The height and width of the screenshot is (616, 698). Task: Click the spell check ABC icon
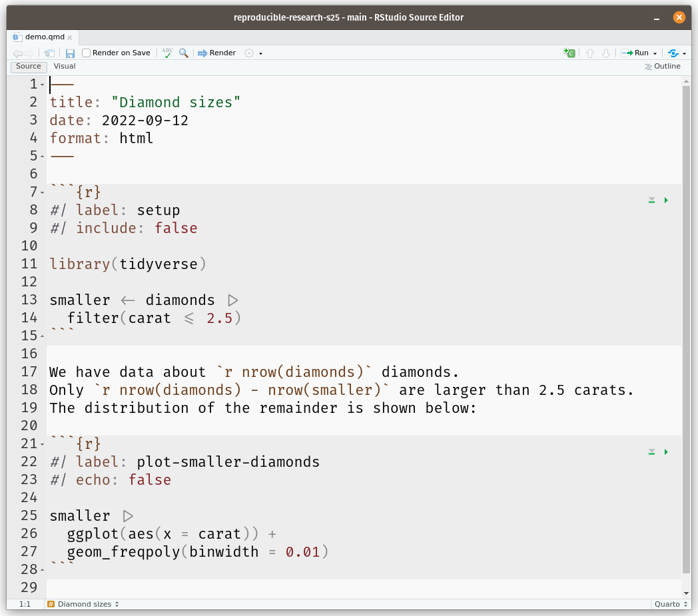point(167,53)
